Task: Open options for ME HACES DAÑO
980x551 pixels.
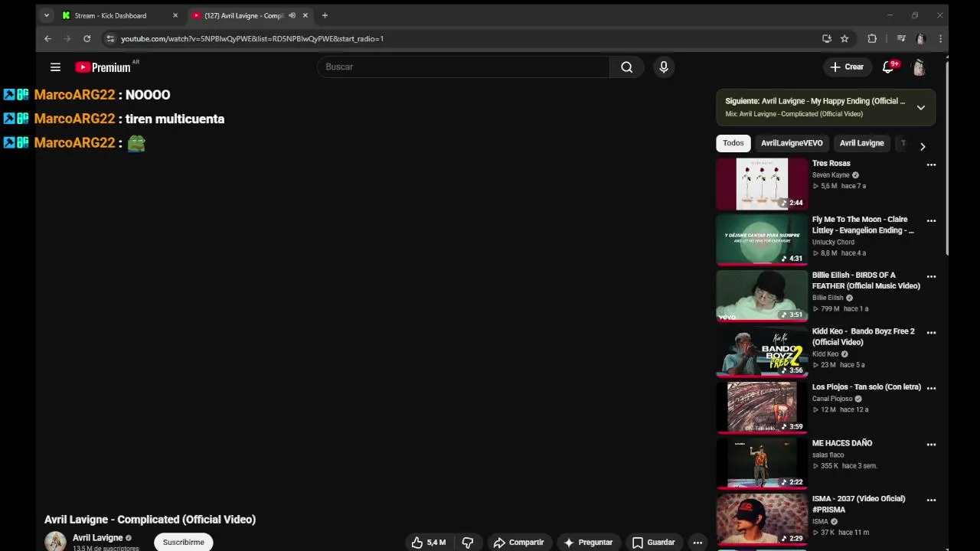Action: (931, 444)
